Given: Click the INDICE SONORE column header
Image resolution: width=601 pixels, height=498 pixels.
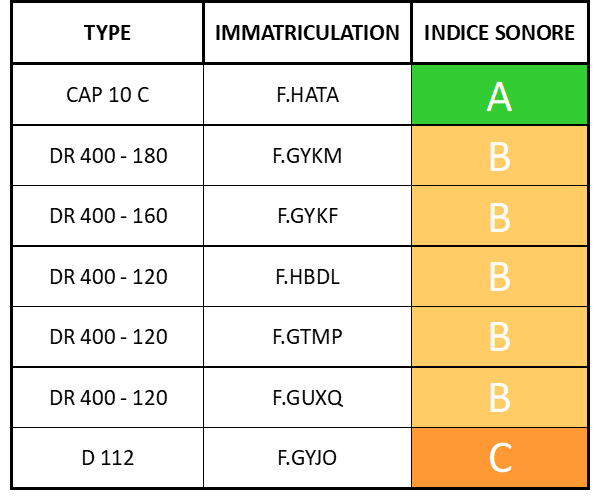Looking at the screenshot, I should point(499,33).
